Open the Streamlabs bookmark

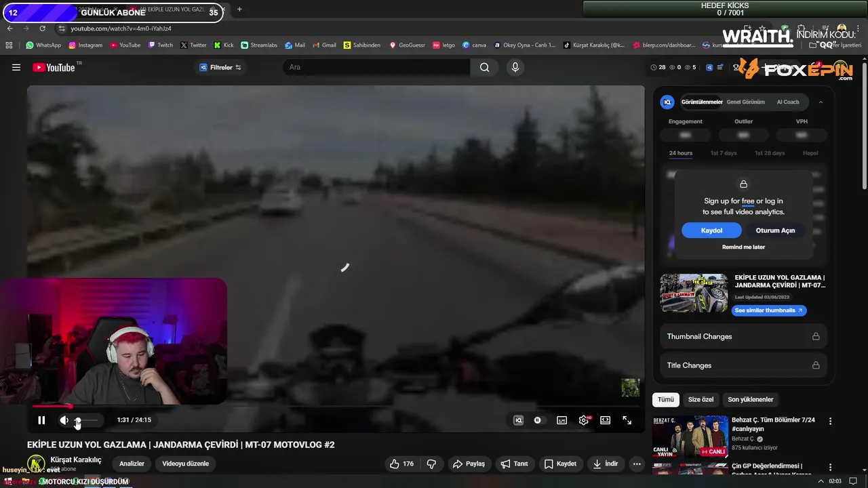pos(259,45)
